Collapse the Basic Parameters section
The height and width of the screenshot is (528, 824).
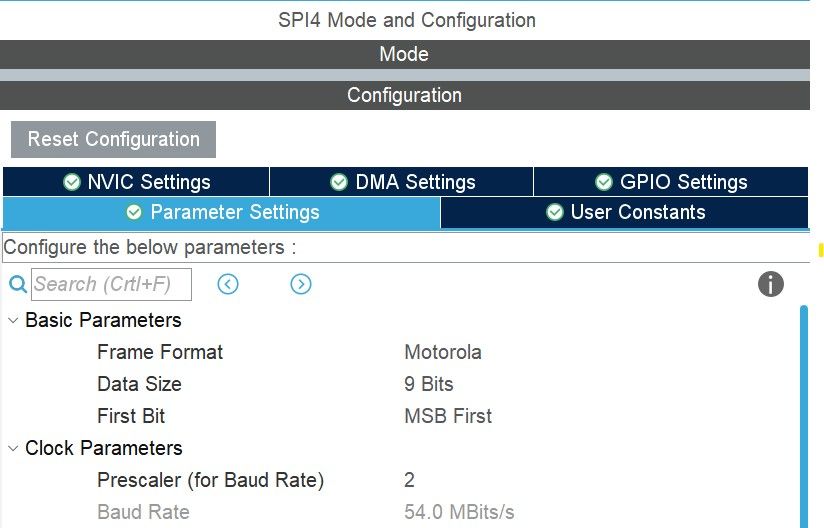pos(13,320)
